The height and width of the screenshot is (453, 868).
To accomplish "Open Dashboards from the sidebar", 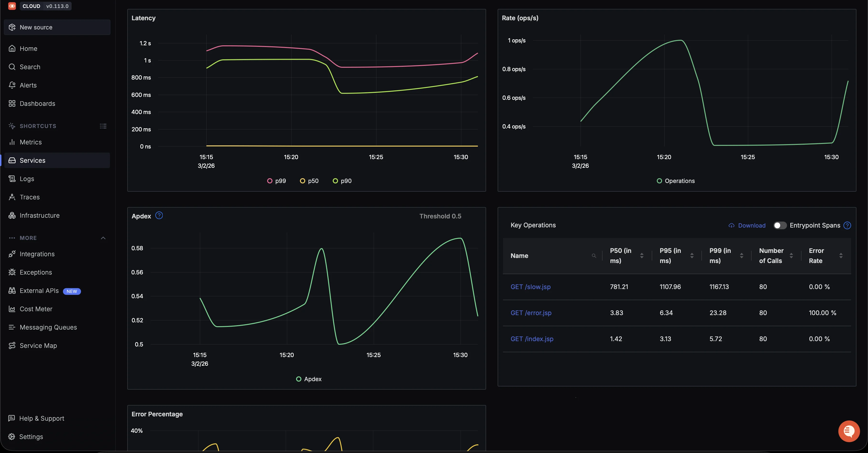I will (x=37, y=103).
